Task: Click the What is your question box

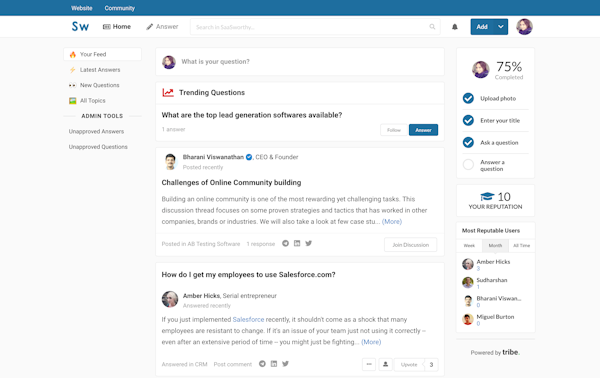Action: coord(300,62)
